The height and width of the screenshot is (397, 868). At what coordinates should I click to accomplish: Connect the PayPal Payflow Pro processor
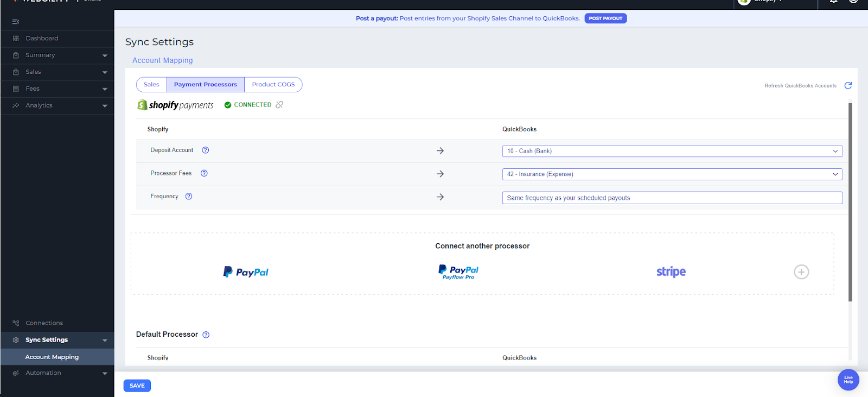tap(458, 272)
